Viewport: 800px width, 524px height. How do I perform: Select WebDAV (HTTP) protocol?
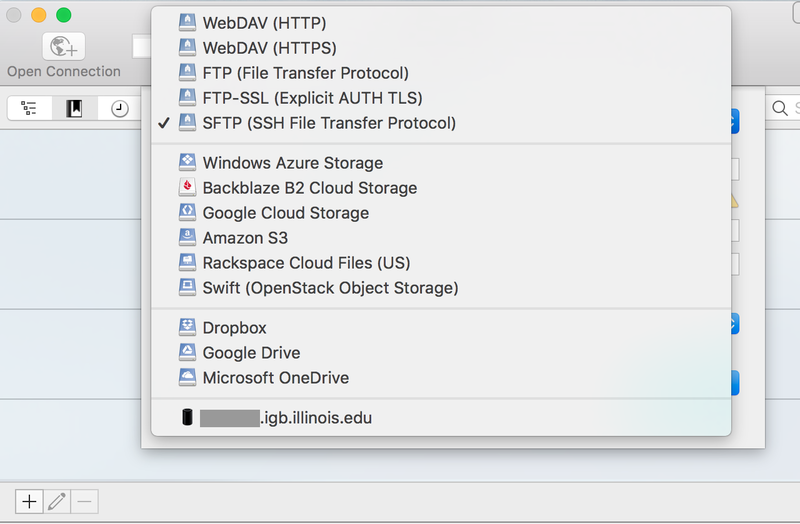264,23
